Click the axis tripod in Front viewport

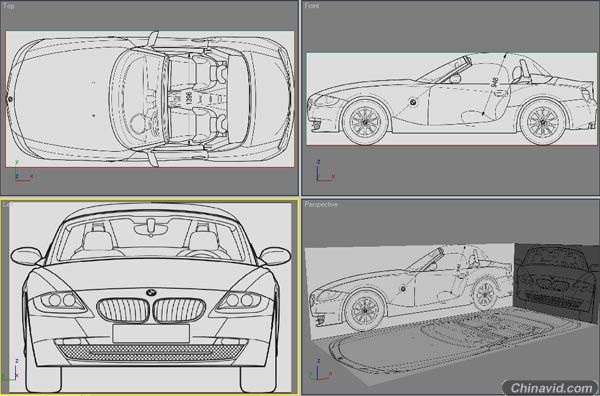[325, 171]
